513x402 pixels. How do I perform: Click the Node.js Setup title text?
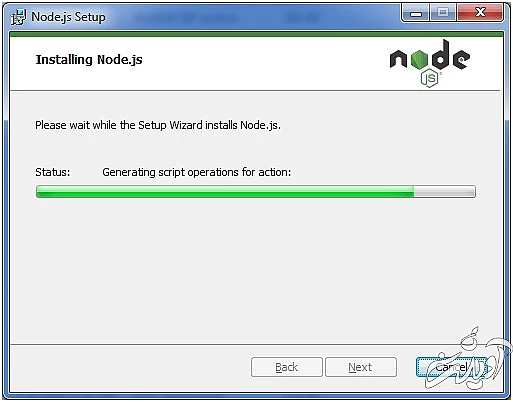tap(68, 17)
